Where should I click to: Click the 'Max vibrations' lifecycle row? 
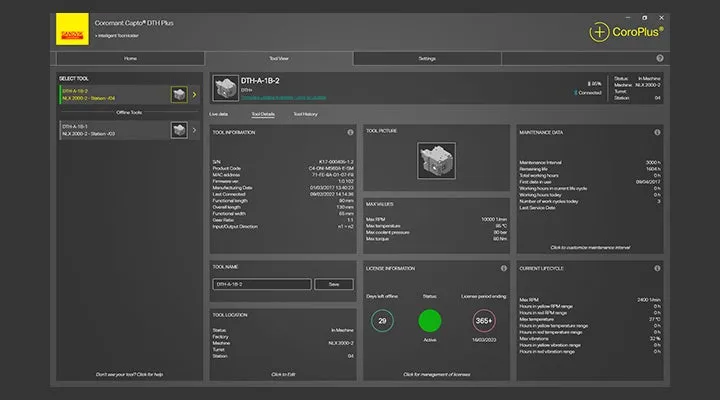click(590, 338)
